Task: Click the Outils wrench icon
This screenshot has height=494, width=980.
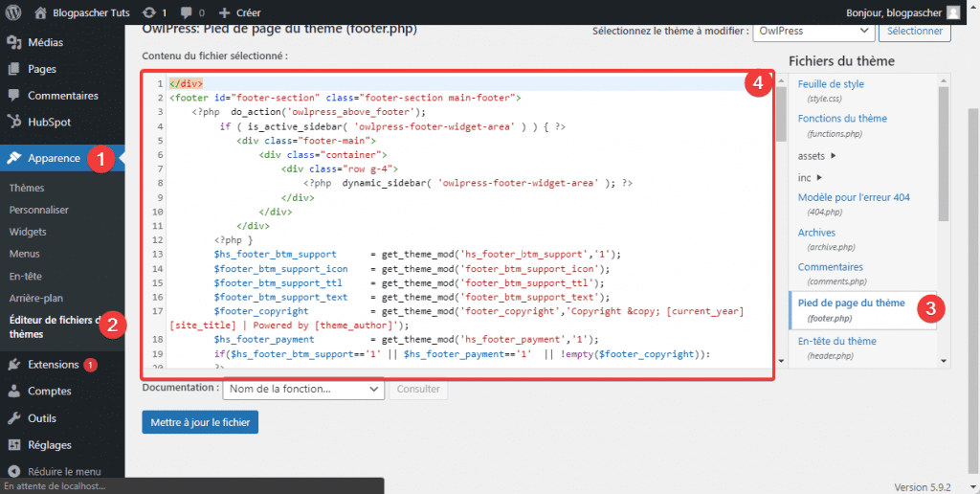Action: coord(13,418)
